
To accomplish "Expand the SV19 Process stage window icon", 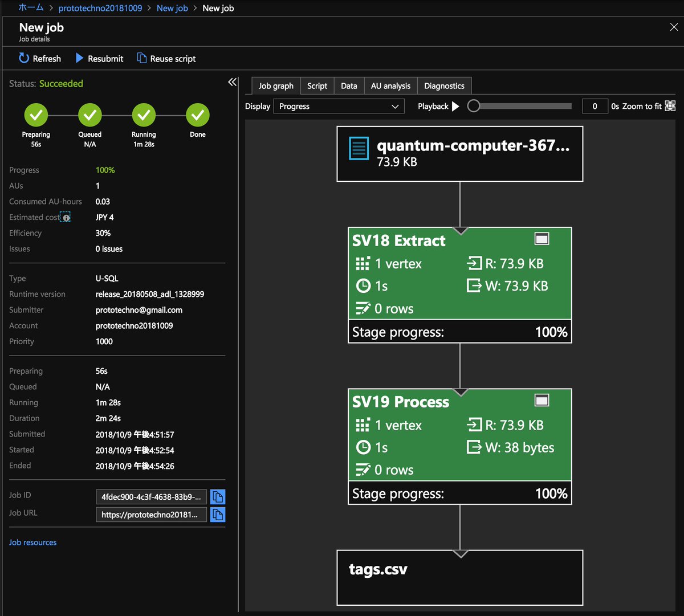I will pyautogui.click(x=542, y=400).
